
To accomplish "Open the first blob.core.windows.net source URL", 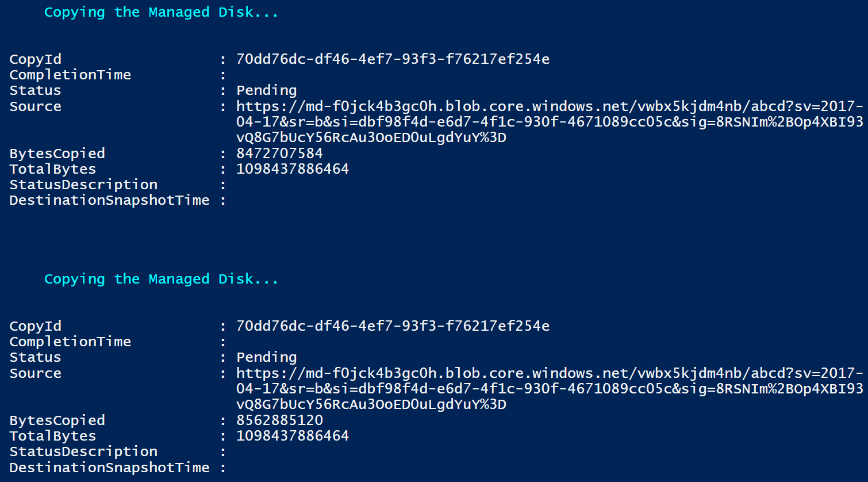I will (x=549, y=107).
